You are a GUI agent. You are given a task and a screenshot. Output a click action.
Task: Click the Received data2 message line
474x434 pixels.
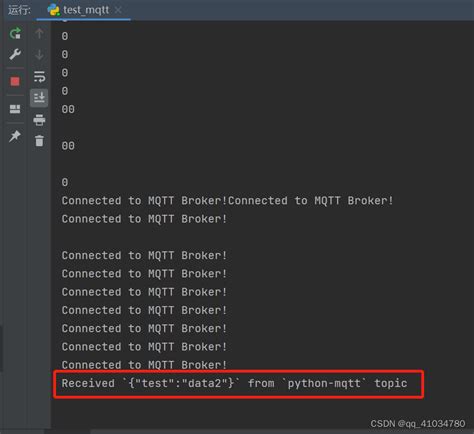tap(234, 383)
